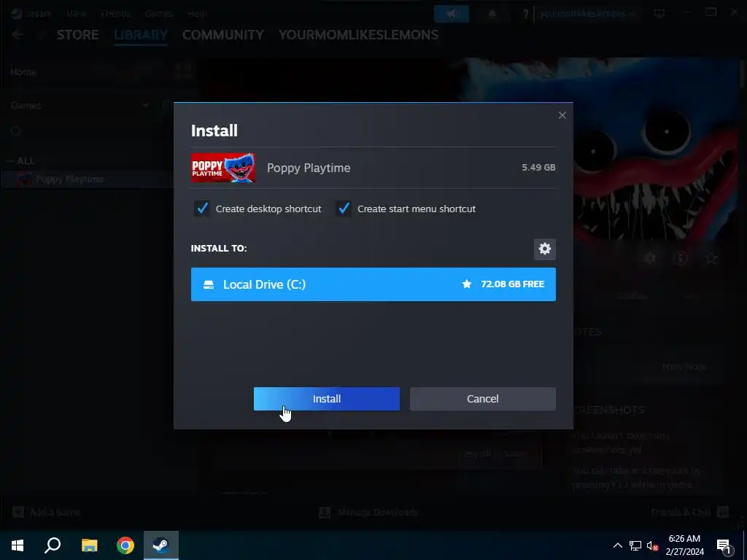Click the Poppy Playtime game thumbnail in dialog
This screenshot has height=560, width=747.
(223, 168)
